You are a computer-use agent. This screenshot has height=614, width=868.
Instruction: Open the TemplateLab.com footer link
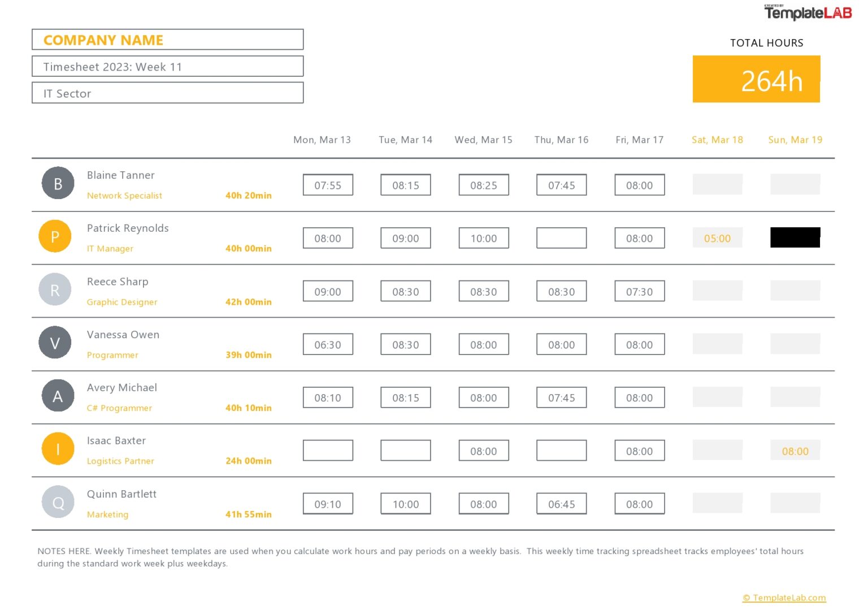784,598
